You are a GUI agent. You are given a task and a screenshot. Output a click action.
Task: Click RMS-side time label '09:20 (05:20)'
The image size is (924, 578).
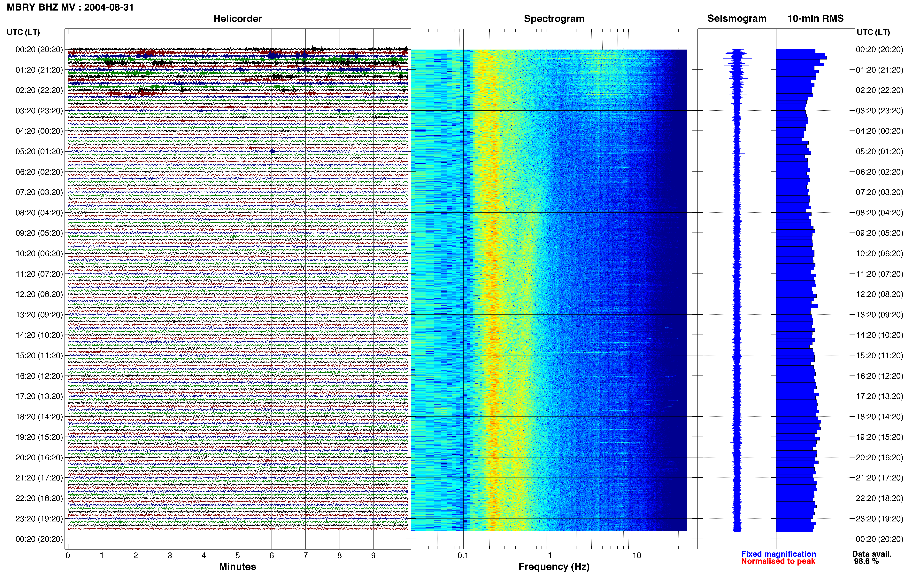pos(879,233)
